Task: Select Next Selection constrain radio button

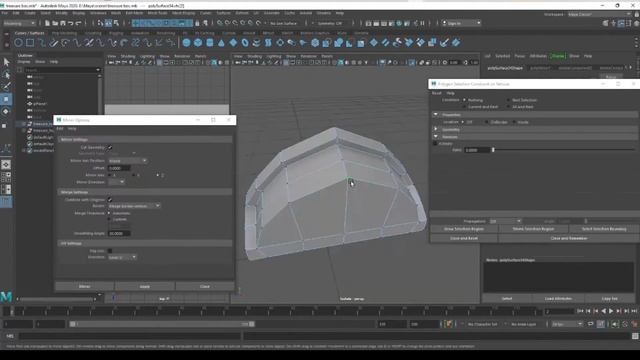Action: pos(508,100)
